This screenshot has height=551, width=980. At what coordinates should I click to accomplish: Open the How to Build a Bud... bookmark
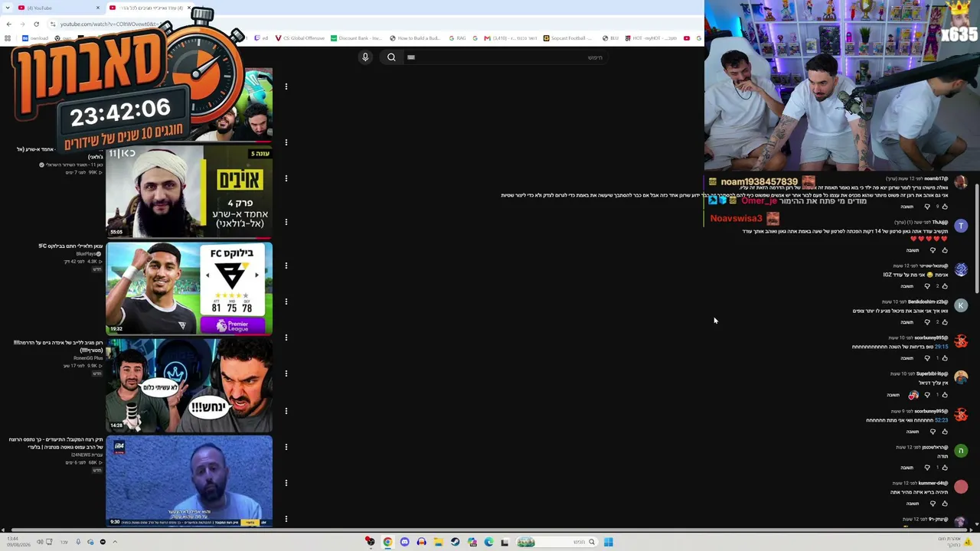pos(415,38)
